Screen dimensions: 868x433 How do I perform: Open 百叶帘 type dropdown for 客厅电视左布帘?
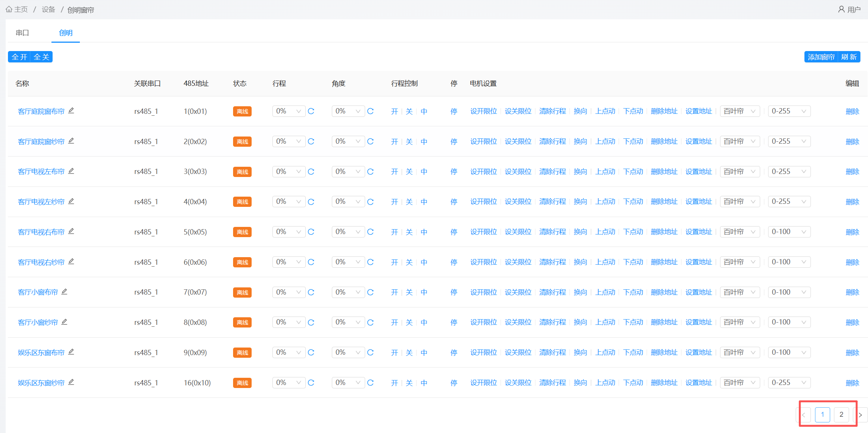(740, 172)
